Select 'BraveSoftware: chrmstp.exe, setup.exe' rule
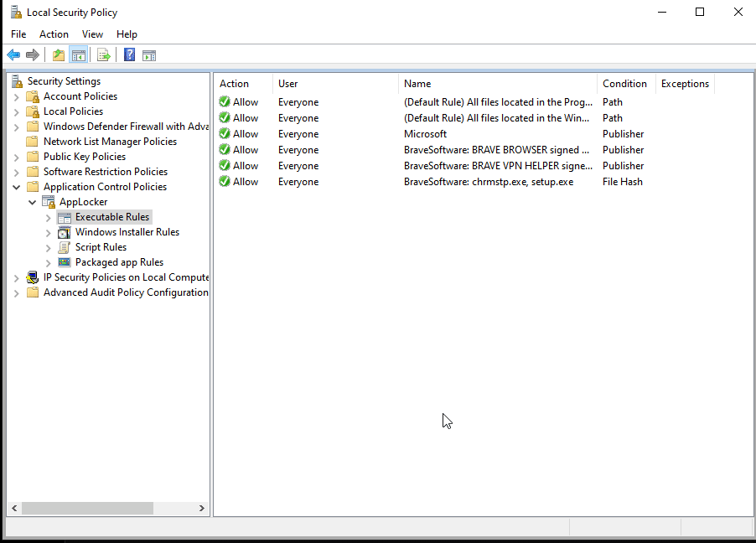 pos(489,181)
